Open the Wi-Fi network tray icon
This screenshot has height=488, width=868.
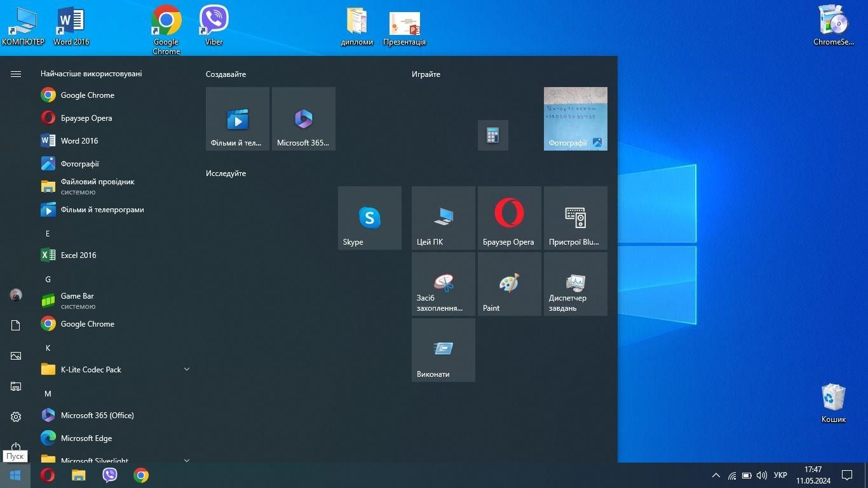point(732,475)
